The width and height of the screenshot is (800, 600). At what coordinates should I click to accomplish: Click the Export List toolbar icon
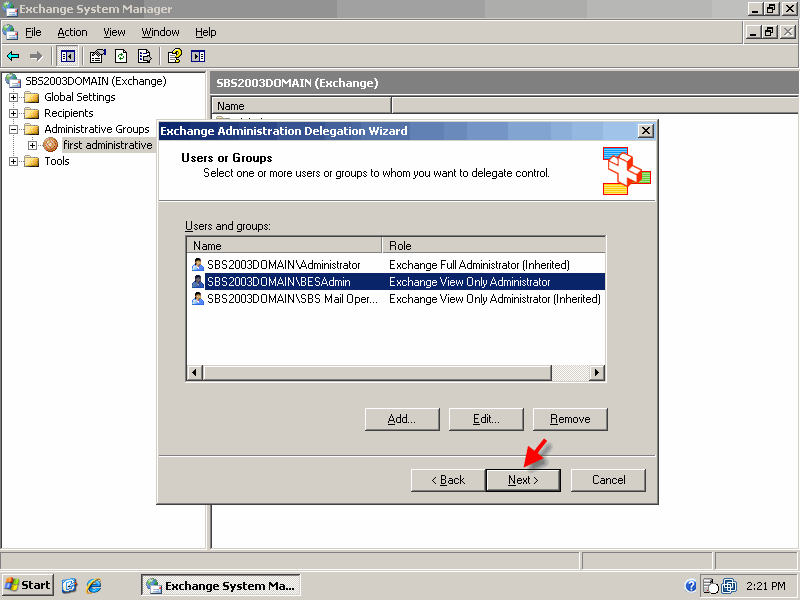145,56
